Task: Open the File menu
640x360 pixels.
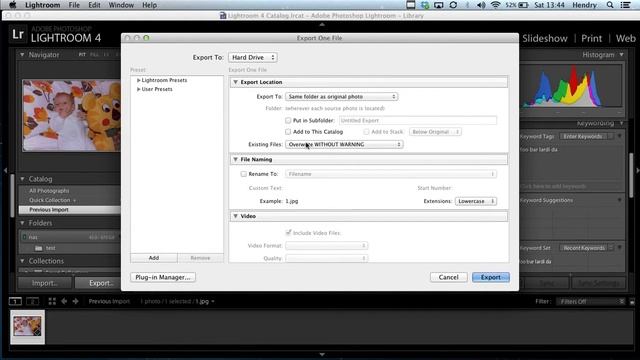Action: [x=74, y=5]
